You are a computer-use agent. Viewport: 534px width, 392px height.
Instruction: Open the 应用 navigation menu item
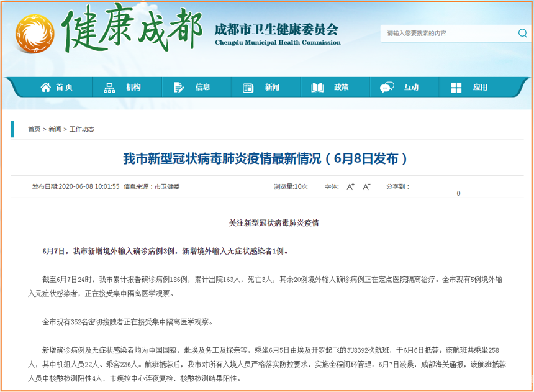474,87
